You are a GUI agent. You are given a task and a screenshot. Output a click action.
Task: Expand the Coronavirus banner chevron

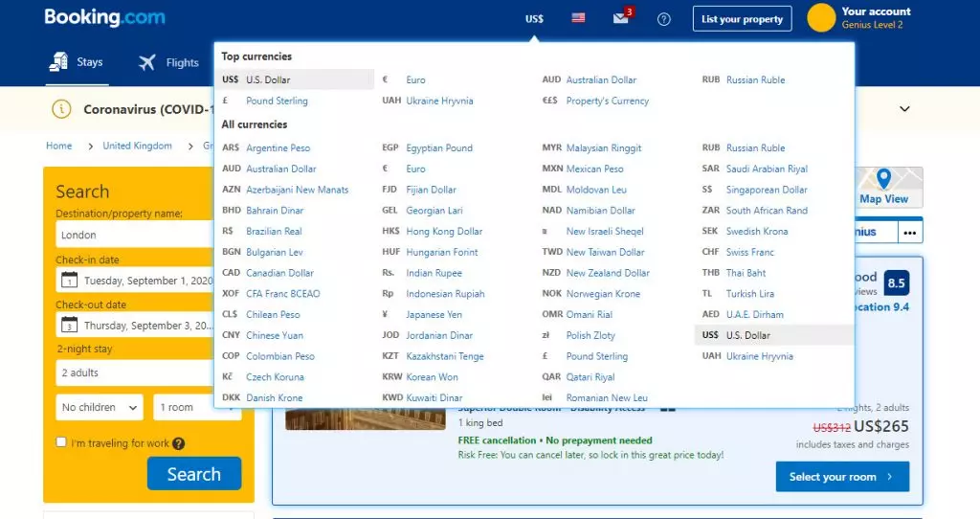[904, 109]
